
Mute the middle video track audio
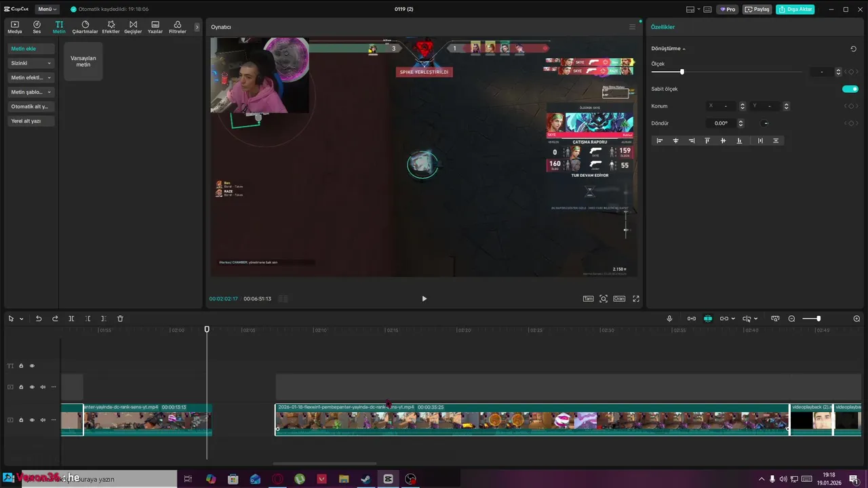click(x=43, y=387)
